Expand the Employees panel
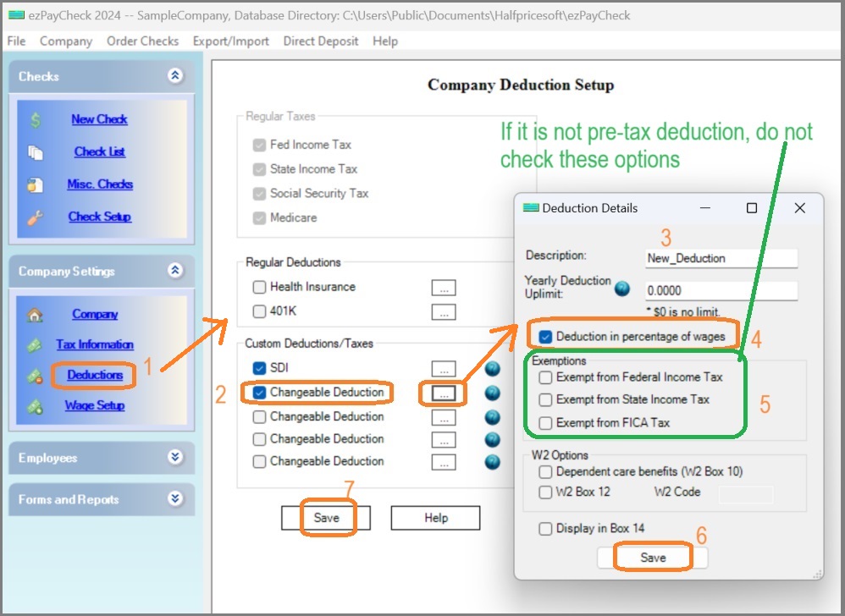 pos(175,458)
